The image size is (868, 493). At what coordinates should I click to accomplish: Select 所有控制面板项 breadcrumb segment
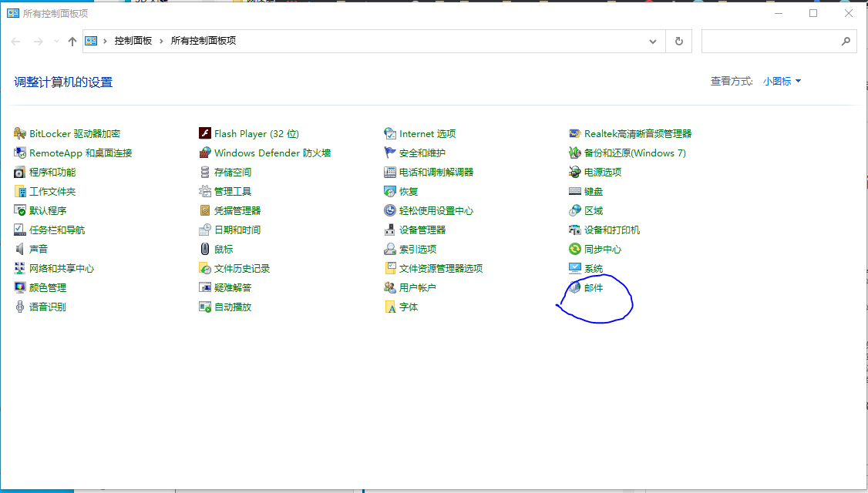pos(204,41)
